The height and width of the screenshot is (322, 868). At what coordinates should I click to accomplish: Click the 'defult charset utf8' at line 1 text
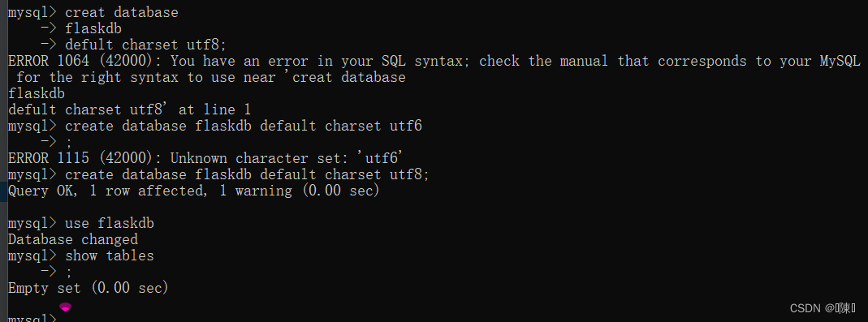point(130,109)
